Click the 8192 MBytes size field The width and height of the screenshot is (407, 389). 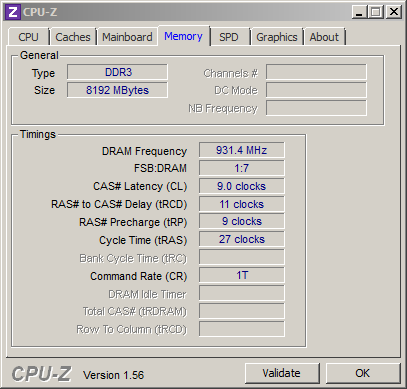click(117, 90)
